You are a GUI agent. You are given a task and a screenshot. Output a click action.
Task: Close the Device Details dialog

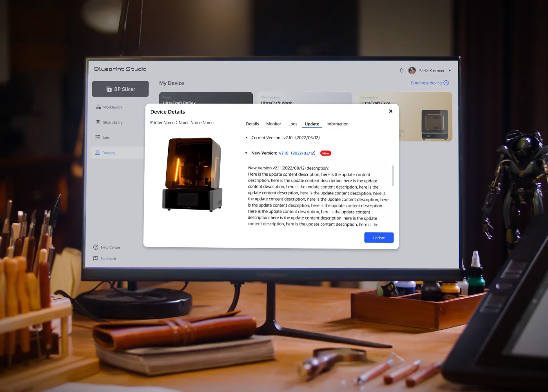click(x=390, y=111)
